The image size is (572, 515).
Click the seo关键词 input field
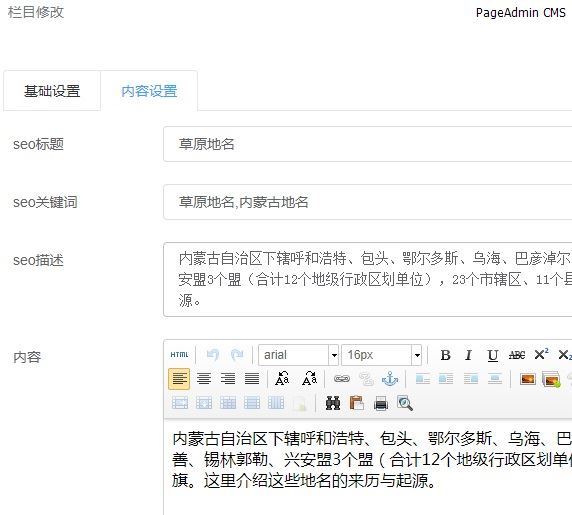(368, 202)
